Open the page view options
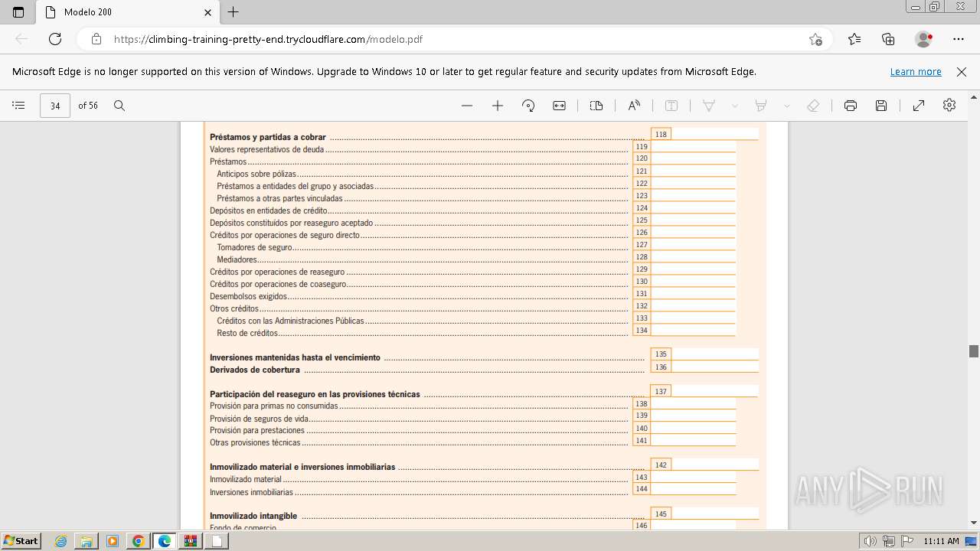Screen dimensions: 980x551 click(596, 106)
